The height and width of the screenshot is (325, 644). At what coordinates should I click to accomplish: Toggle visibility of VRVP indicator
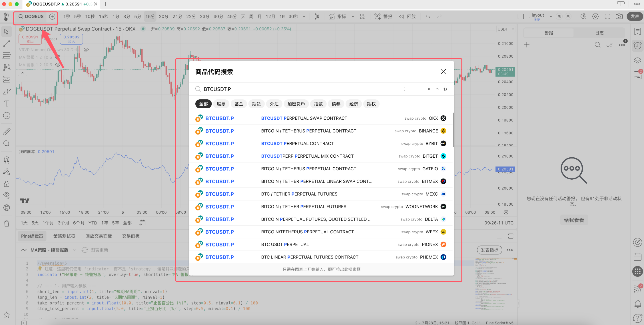pos(86,50)
